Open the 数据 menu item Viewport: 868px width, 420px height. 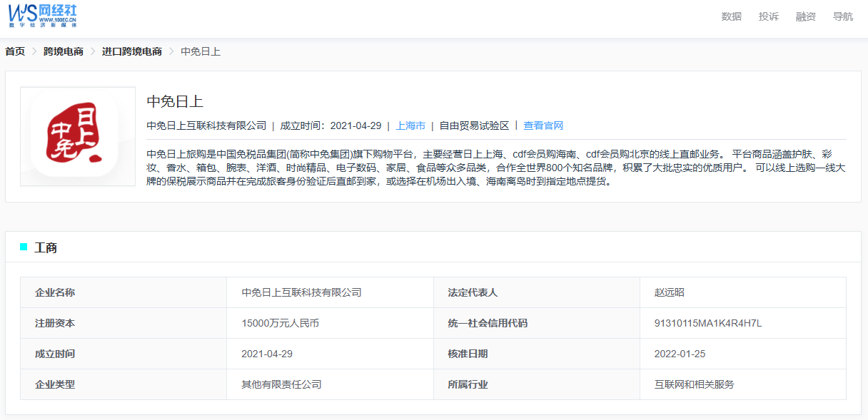(732, 16)
